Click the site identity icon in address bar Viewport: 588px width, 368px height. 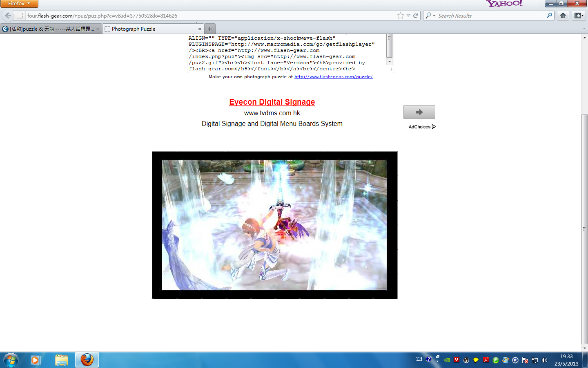(20, 16)
